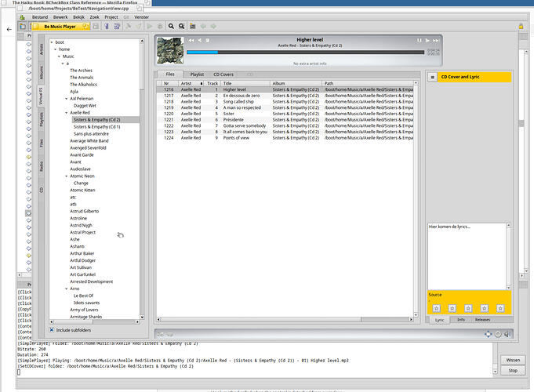The width and height of the screenshot is (534, 392).
Task: Switch to the CD Covers tab
Action: tap(223, 74)
